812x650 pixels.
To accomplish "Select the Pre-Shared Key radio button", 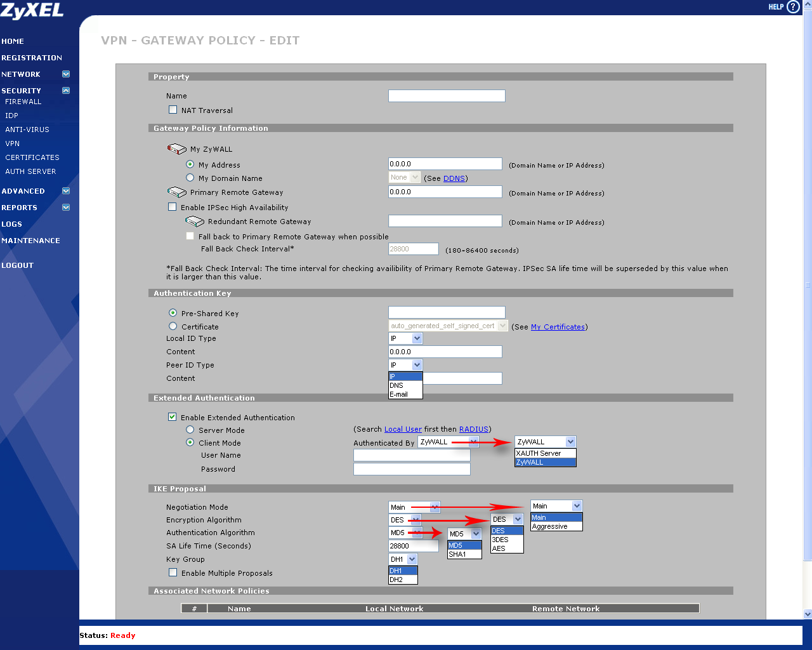I will click(173, 313).
